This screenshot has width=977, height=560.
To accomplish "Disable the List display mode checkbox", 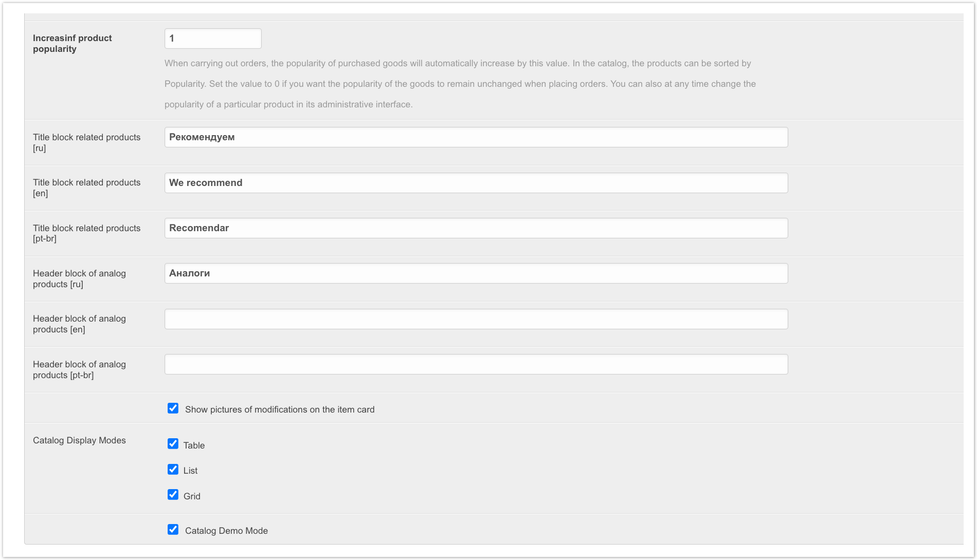I will tap(173, 470).
